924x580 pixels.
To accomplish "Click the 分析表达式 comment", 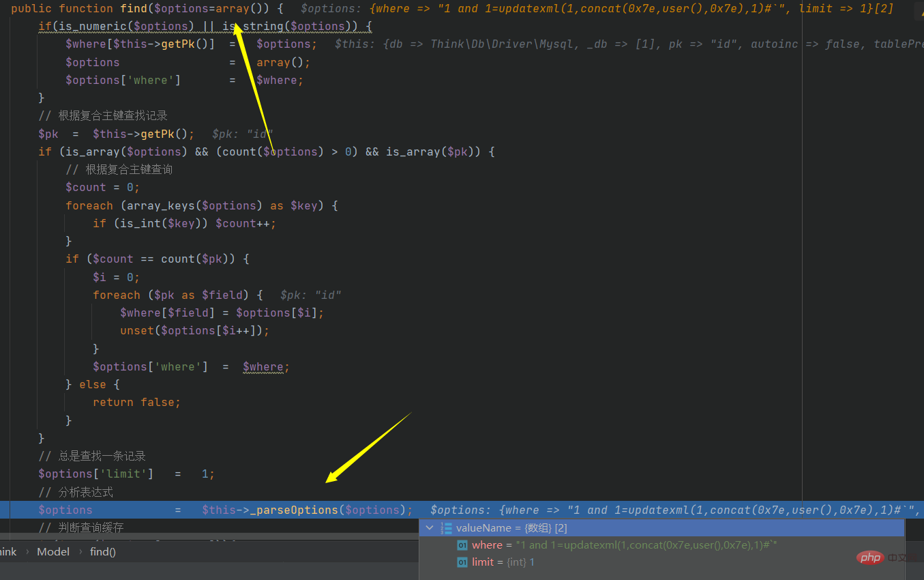I will click(75, 492).
